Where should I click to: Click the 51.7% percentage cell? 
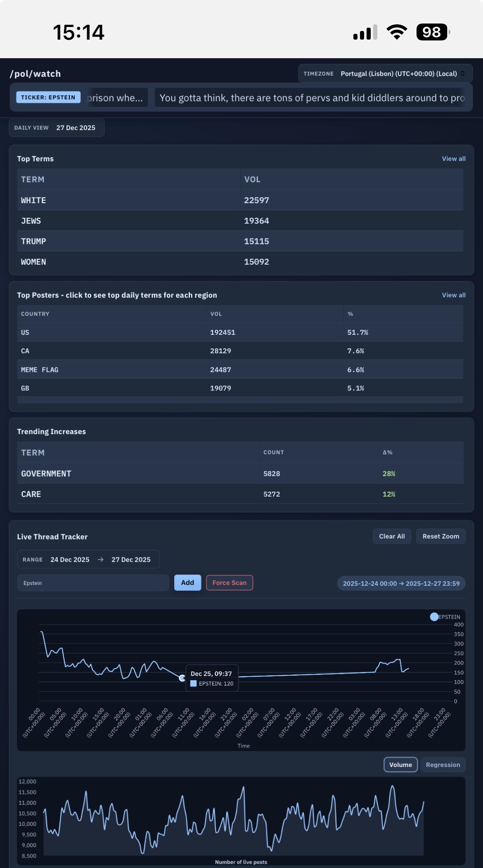358,332
